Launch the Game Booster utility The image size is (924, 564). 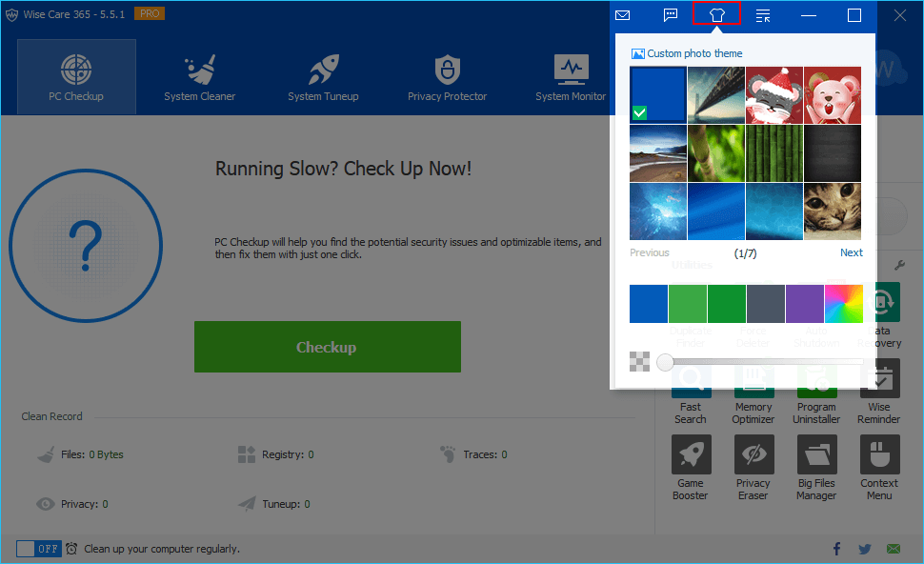691,468
